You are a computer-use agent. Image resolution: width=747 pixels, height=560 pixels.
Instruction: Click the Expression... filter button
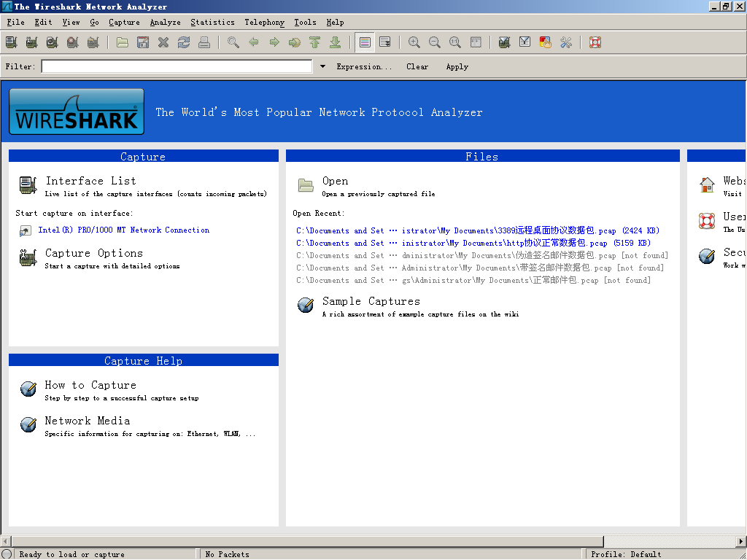click(365, 66)
